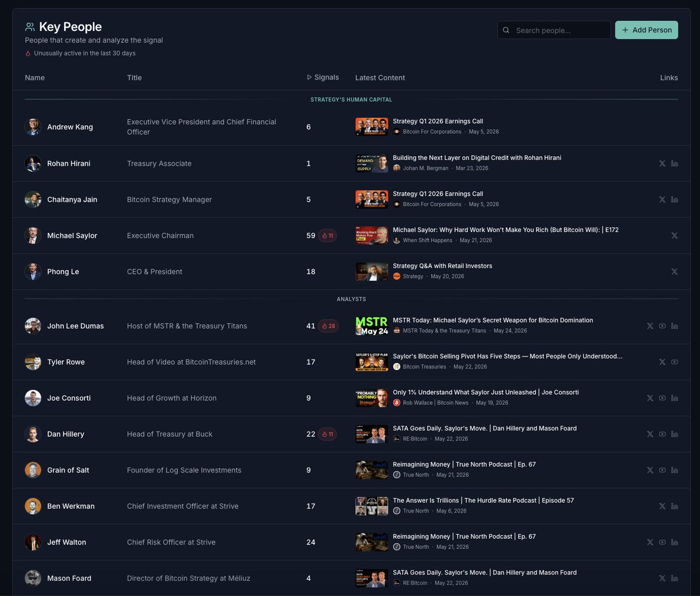Viewport: 700px width, 596px height.
Task: Open Why Hard Work Won't Make You Rich video
Action: [x=505, y=230]
